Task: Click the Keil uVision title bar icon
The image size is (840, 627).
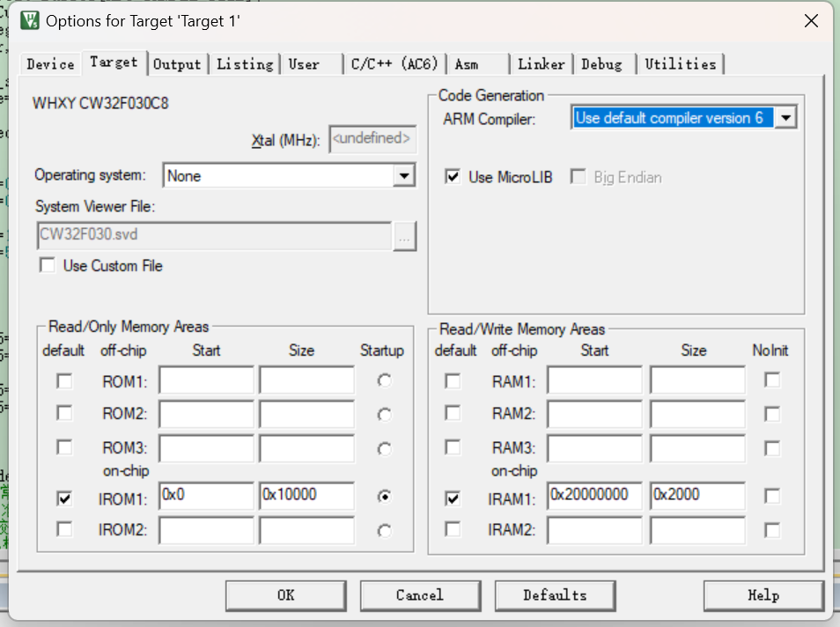Action: 30,20
